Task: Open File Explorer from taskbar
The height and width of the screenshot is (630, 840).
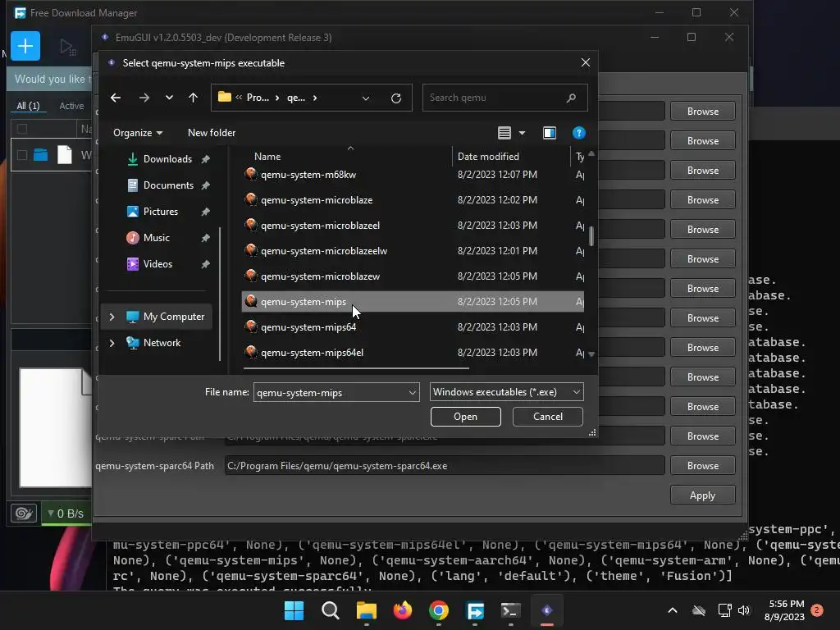Action: [x=367, y=610]
